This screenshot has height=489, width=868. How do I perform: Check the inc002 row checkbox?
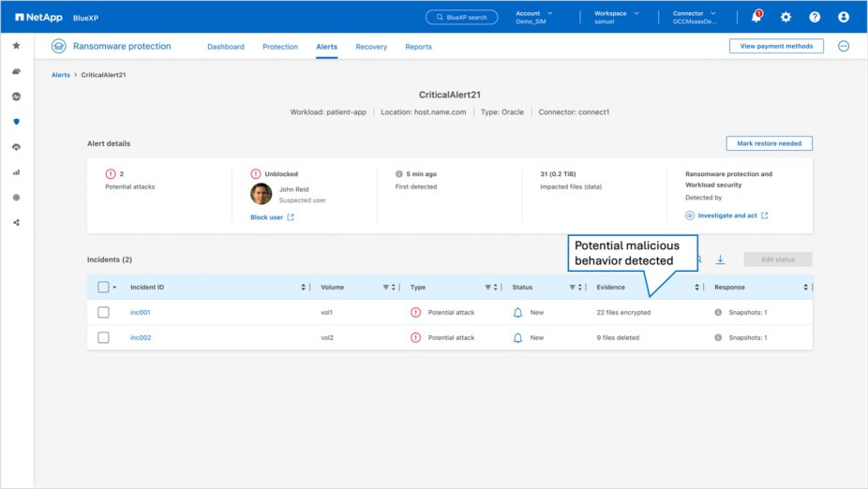[103, 337]
